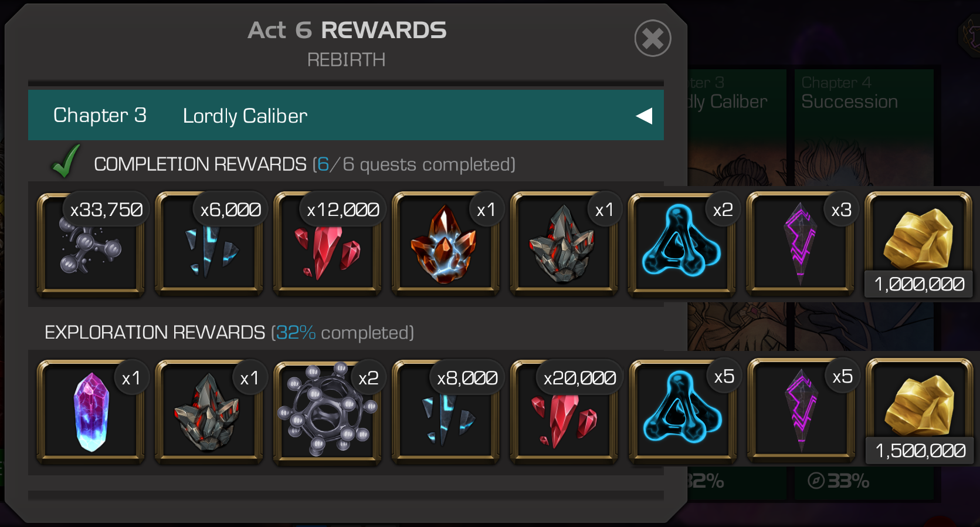This screenshot has height=527, width=980.
Task: Select the x33,750 gray catalyst fragments reward
Action: click(x=91, y=243)
